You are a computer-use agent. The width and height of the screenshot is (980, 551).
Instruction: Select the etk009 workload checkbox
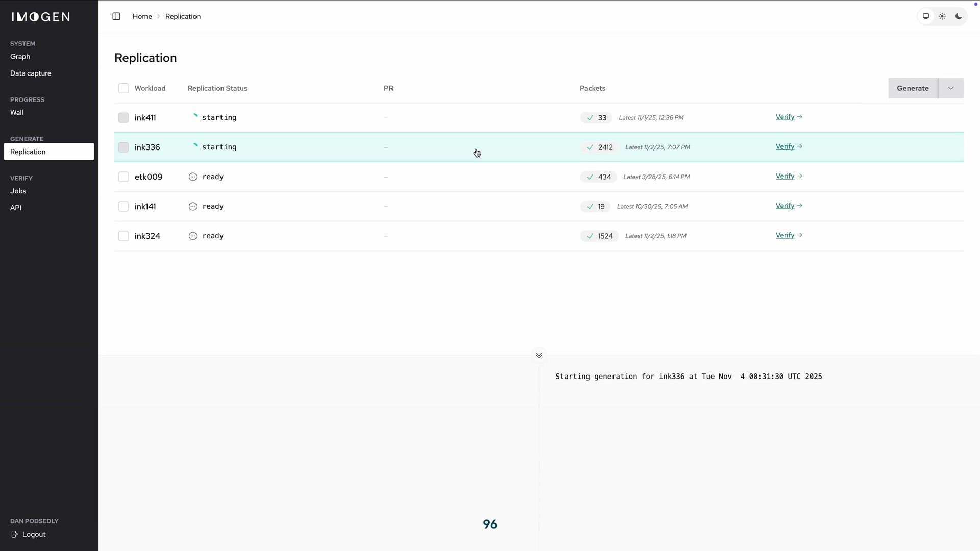click(x=124, y=177)
